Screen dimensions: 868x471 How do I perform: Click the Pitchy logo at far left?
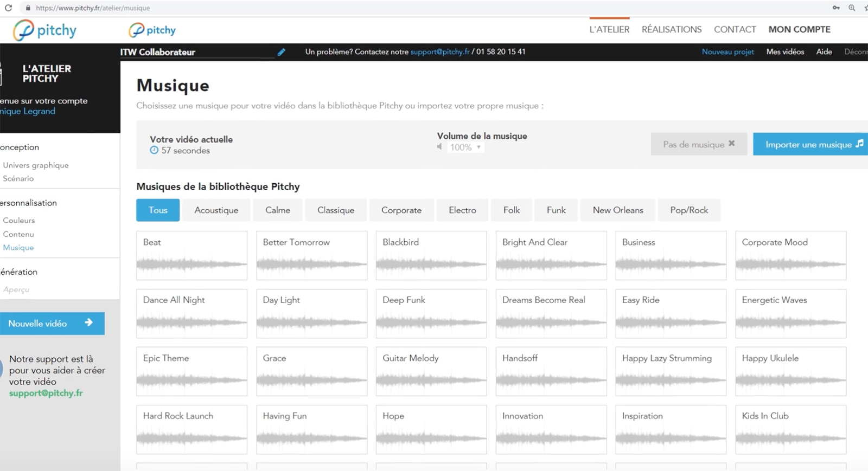pos(44,30)
